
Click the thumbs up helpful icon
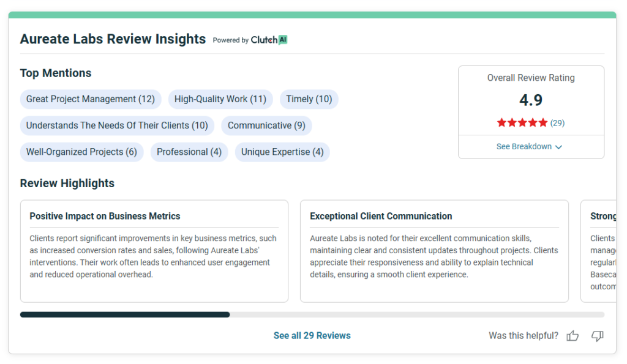pyautogui.click(x=573, y=336)
